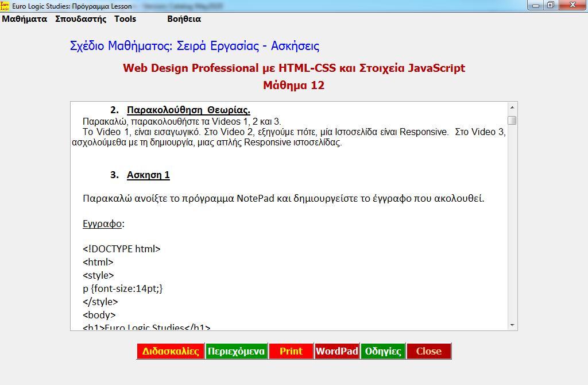Open the Σπουδαστής menu
The width and height of the screenshot is (588, 385).
click(80, 19)
